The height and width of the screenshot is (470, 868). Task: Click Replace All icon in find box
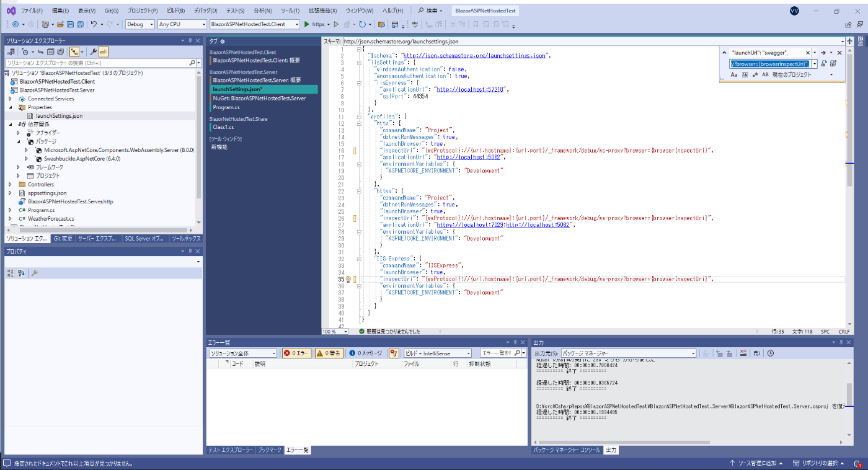[x=834, y=64]
